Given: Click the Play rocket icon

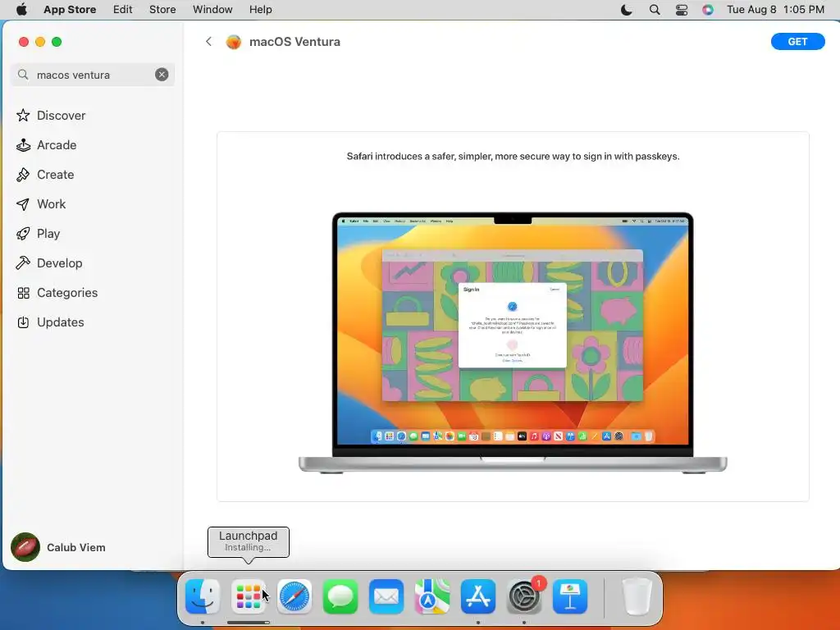Looking at the screenshot, I should click(x=23, y=234).
